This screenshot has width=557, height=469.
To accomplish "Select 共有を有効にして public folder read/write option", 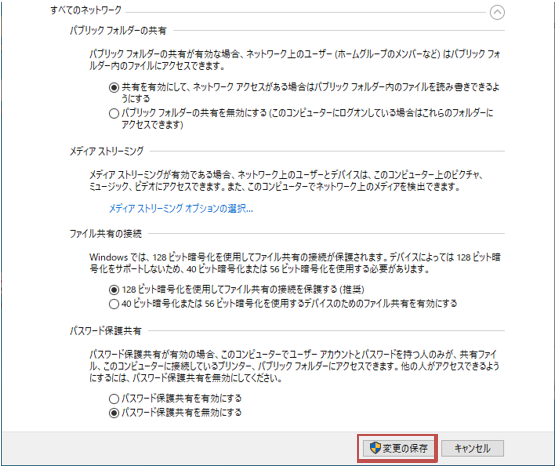I will click(x=114, y=87).
